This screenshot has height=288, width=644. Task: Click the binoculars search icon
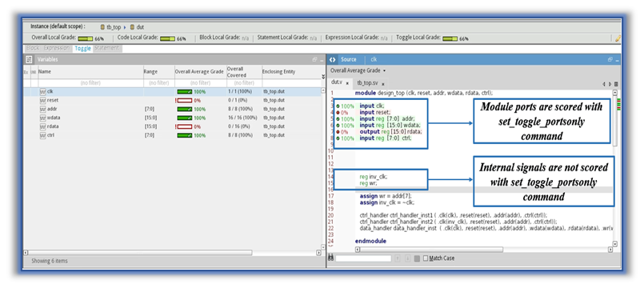331,258
